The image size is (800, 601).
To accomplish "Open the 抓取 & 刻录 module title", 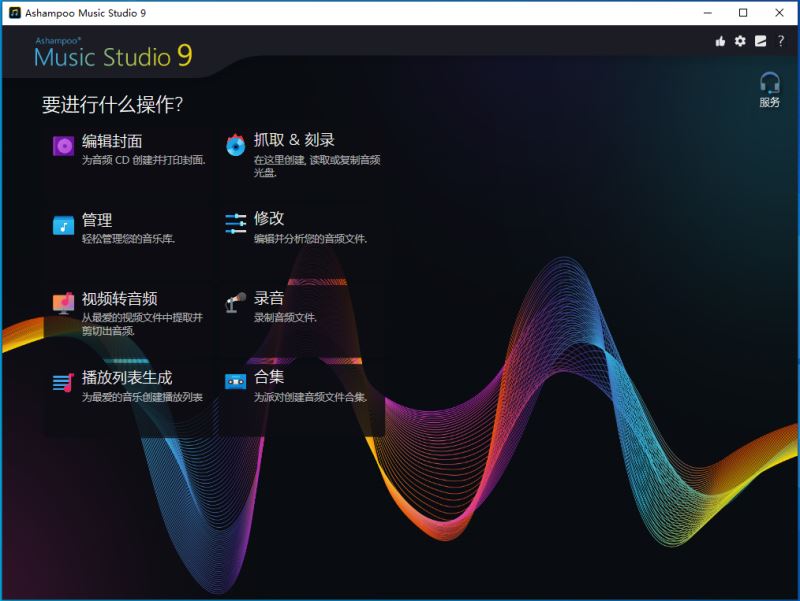I will 294,140.
